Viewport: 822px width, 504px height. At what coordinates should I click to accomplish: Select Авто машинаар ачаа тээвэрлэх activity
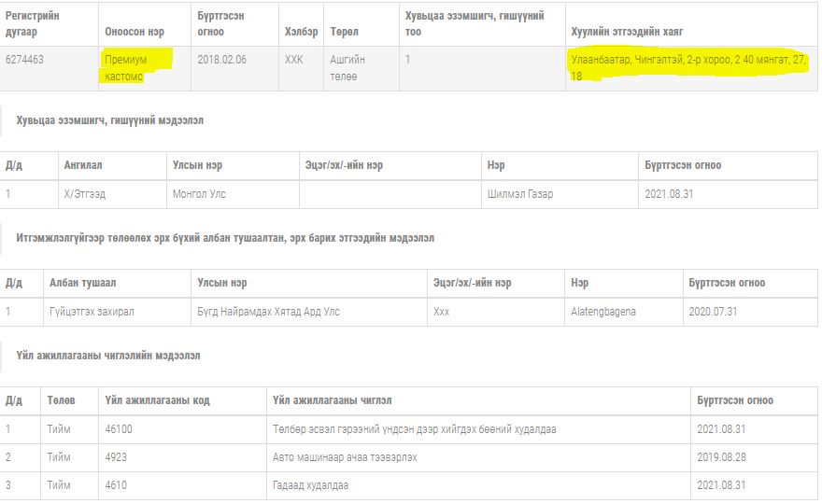tap(345, 457)
